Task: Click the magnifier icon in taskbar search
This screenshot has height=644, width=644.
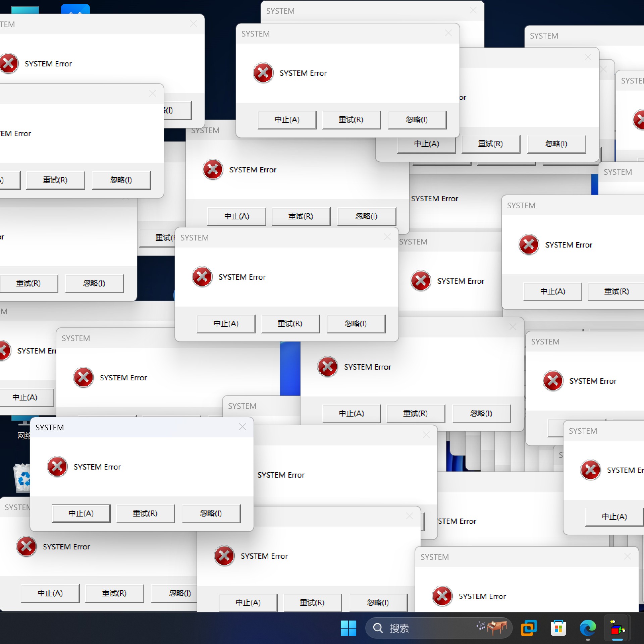Action: click(x=378, y=628)
